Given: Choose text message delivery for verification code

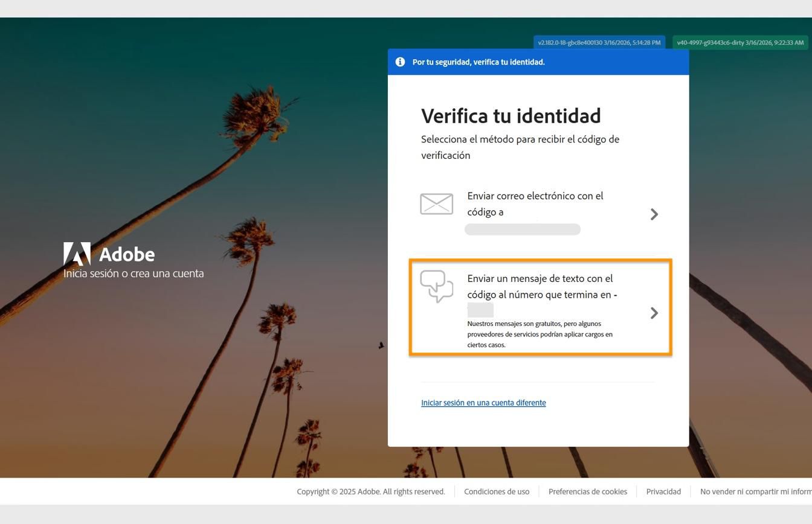Looking at the screenshot, I should (x=540, y=295).
